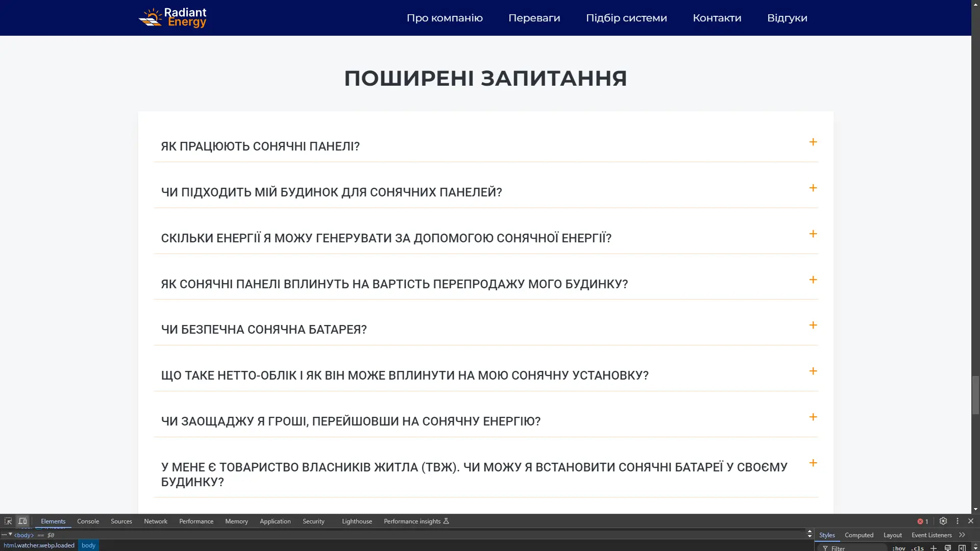This screenshot has width=980, height=551.
Task: Open the DevTools Application tab
Action: pos(275,521)
